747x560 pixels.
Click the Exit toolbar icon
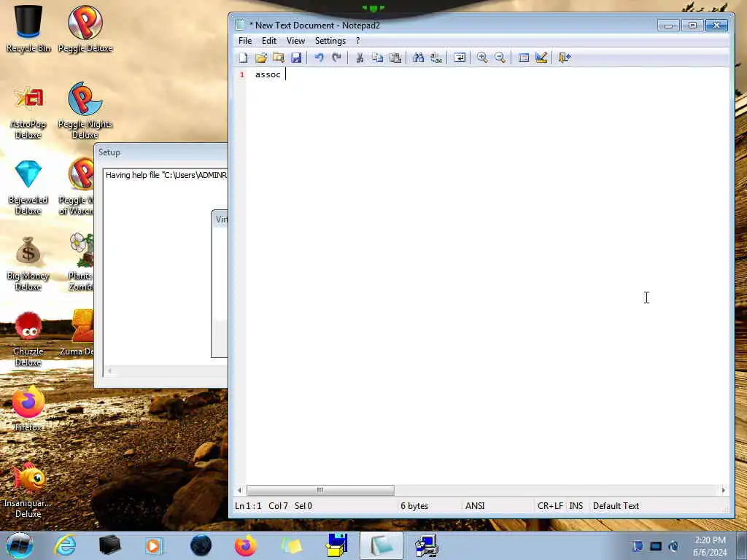coord(564,58)
